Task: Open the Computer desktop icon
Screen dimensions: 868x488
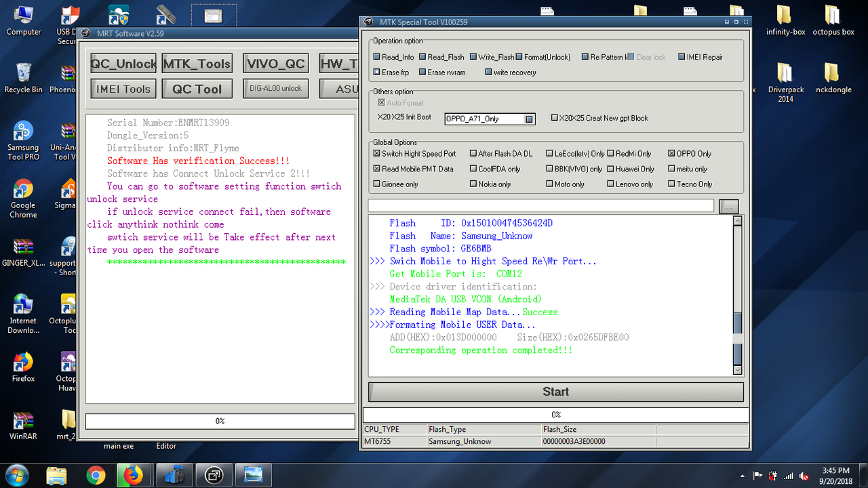Action: pos(23,20)
